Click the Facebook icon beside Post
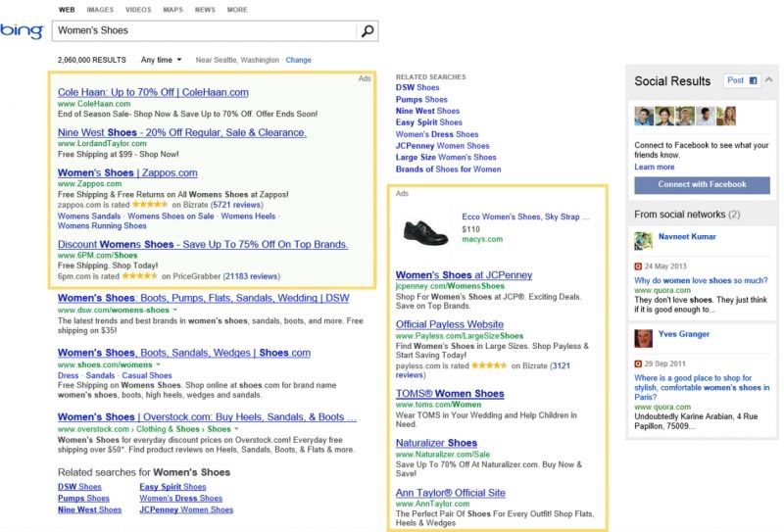This screenshot has width=784, height=532. pos(753,80)
